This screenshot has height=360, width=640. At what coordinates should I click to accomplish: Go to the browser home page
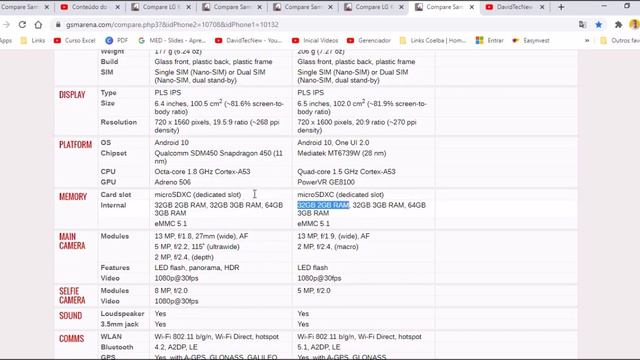[38, 25]
